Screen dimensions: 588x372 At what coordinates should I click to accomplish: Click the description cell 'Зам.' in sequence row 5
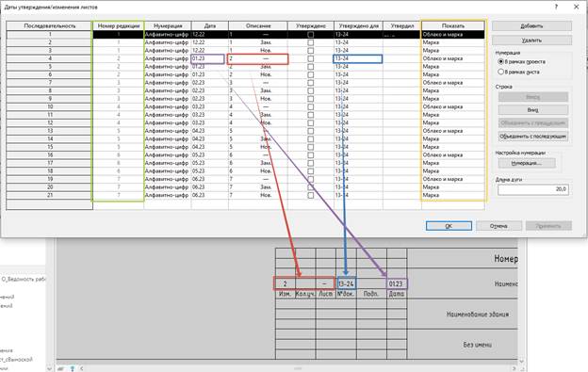[258, 67]
